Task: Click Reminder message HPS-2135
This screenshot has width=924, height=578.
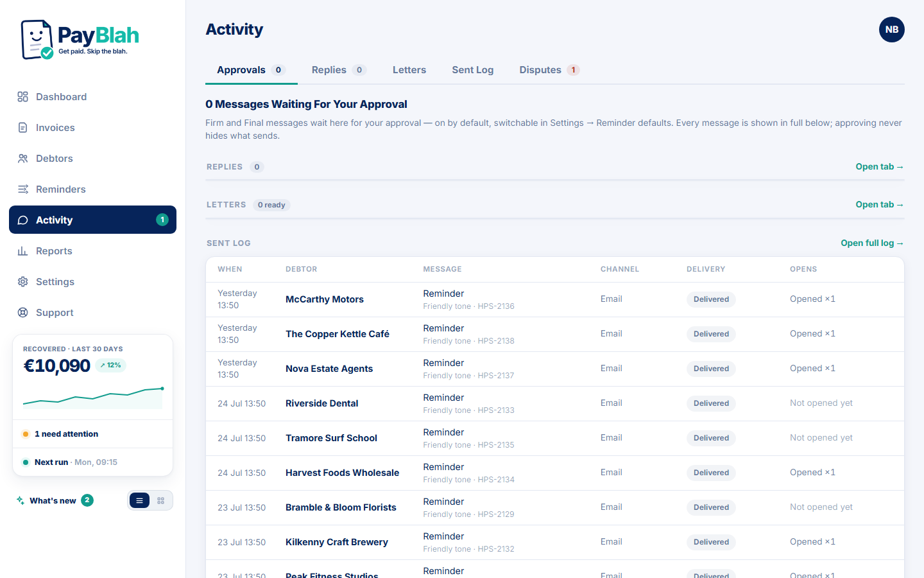Action: pyautogui.click(x=468, y=438)
